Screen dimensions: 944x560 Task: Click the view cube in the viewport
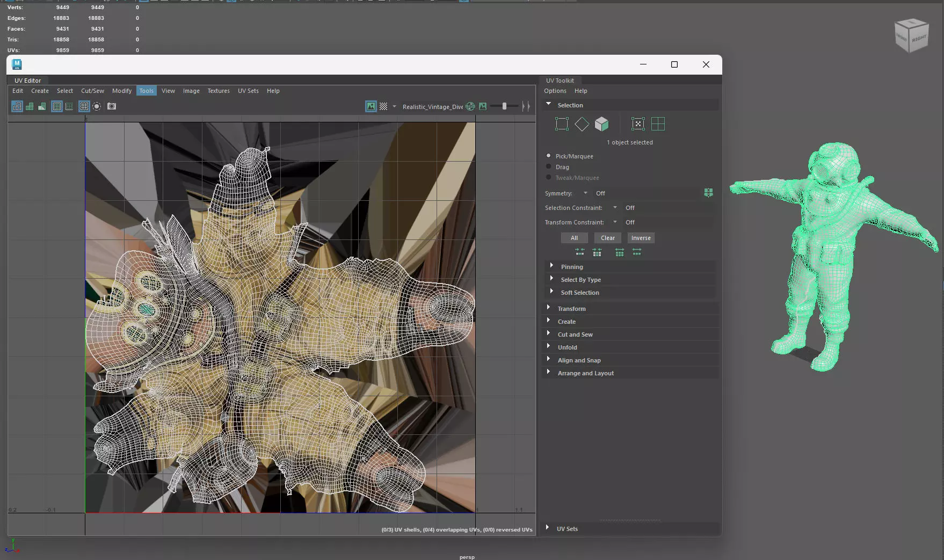pos(911,35)
